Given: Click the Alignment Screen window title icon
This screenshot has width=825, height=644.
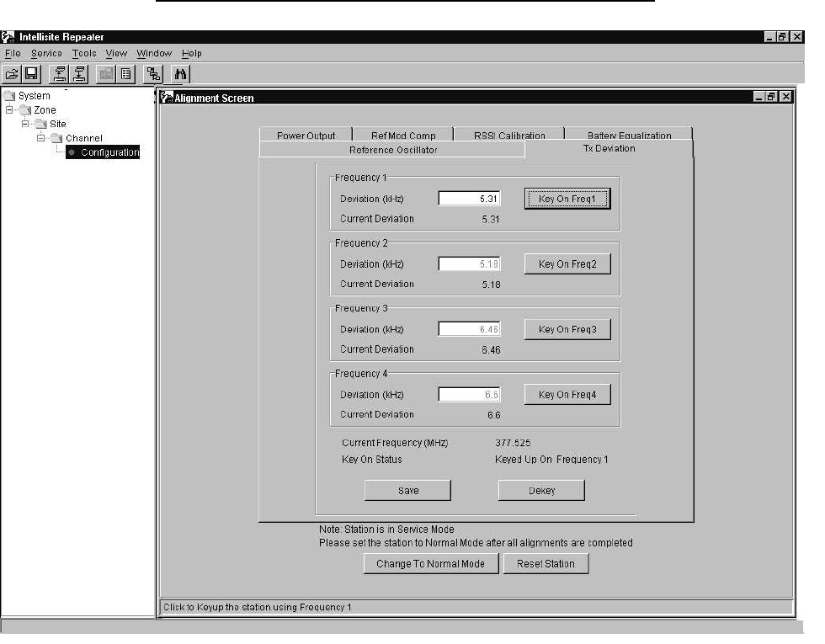Looking at the screenshot, I should click(x=167, y=98).
